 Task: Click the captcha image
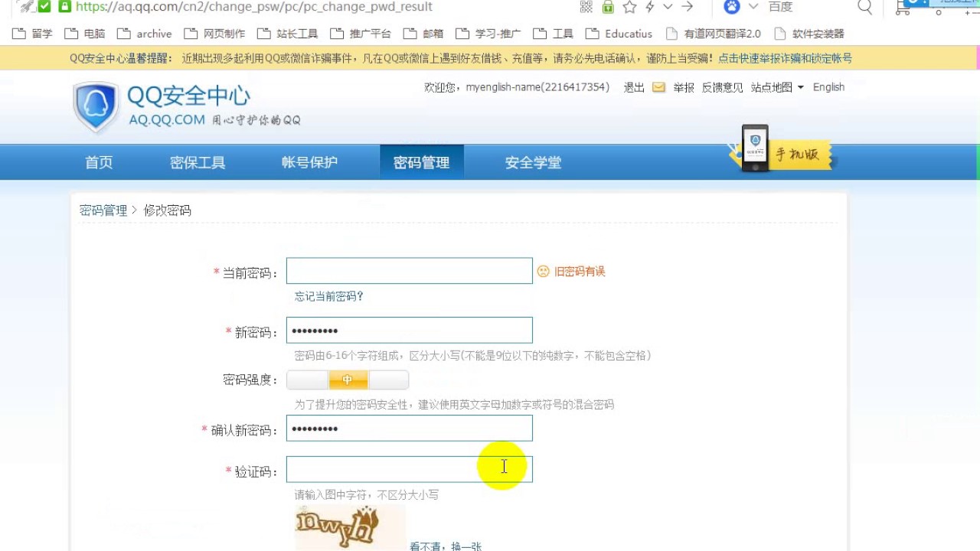pos(351,527)
